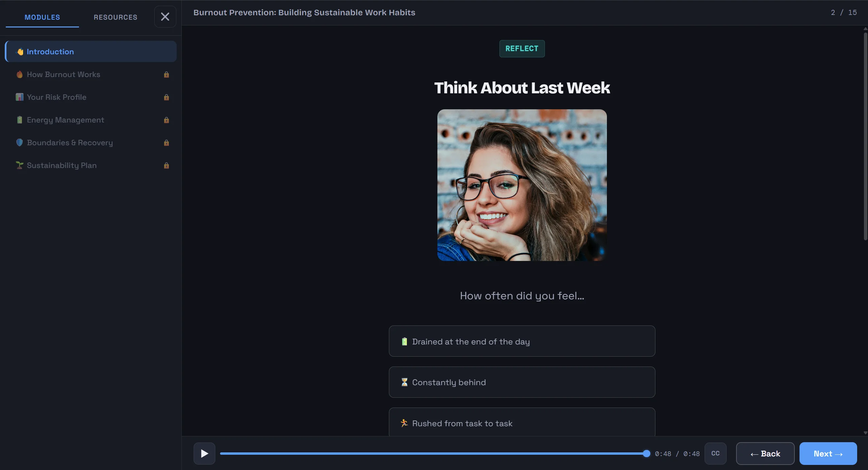Click the lock icon on How Burnout Works
Image resolution: width=868 pixels, height=470 pixels.
[166, 74]
